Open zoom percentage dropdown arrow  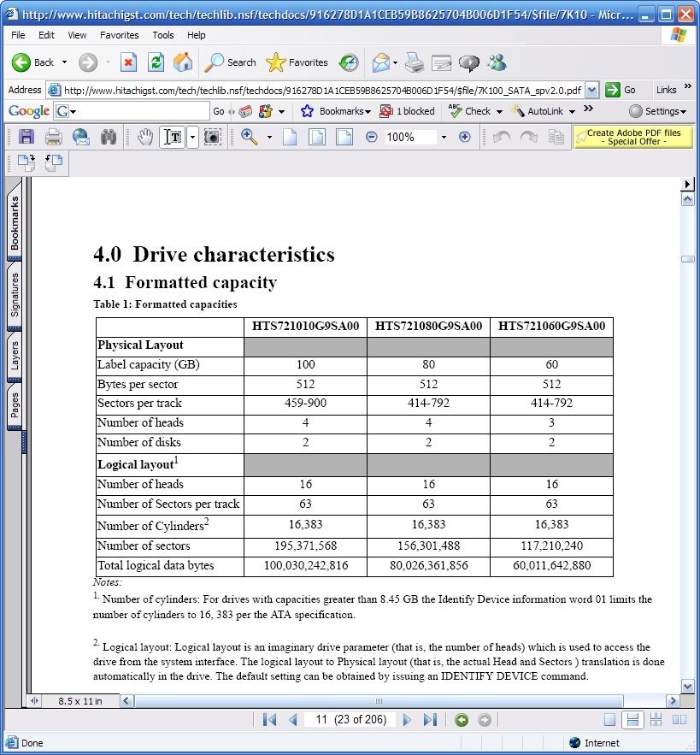point(444,137)
